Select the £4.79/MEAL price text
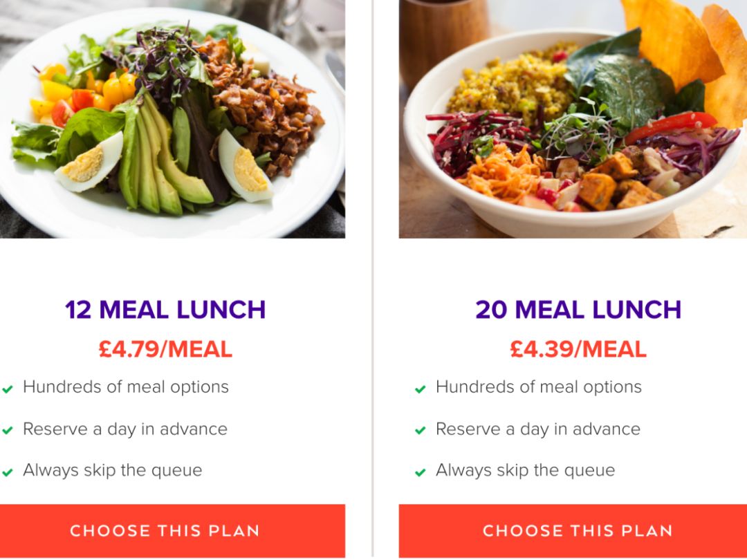This screenshot has height=560, width=747. (165, 349)
